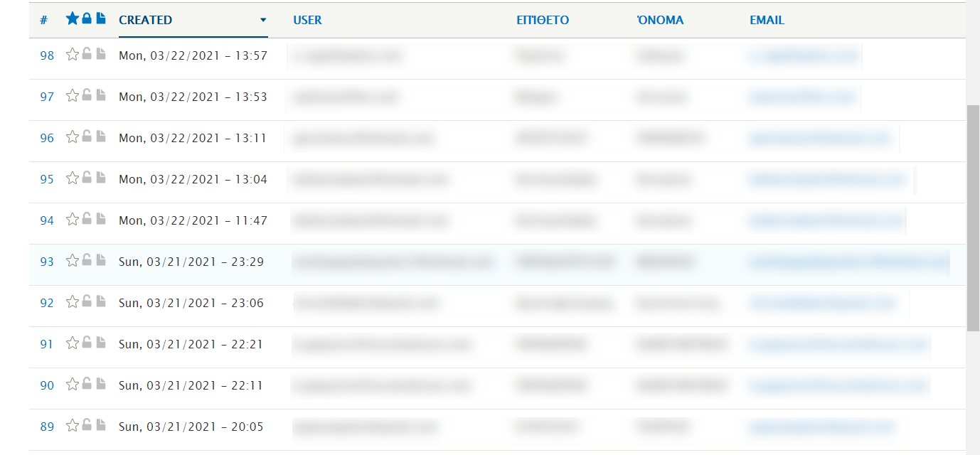The width and height of the screenshot is (980, 455).
Task: Star submission 92
Action: [73, 302]
